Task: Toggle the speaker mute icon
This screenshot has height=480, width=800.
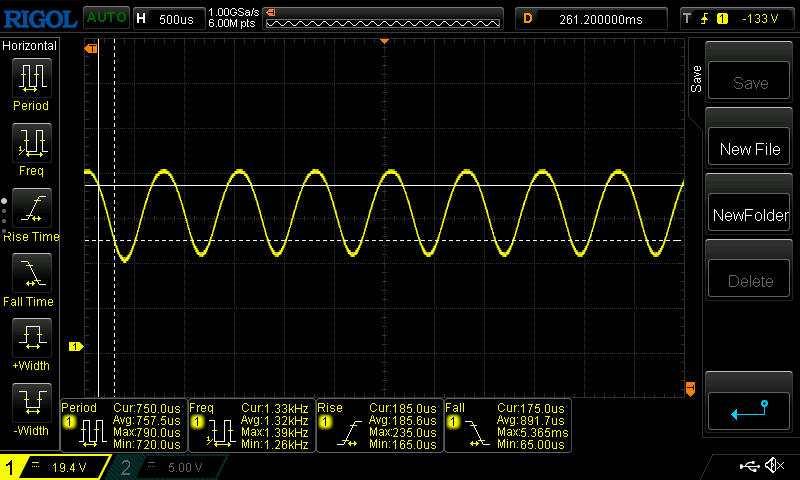Action: [773, 466]
